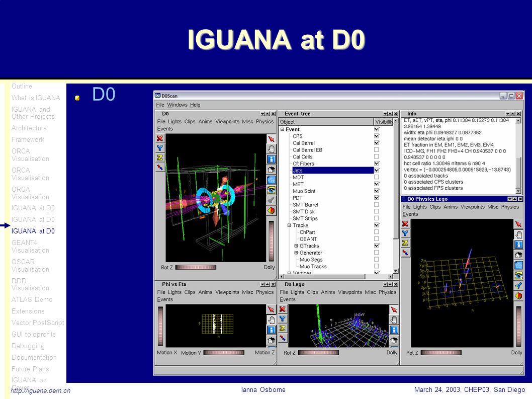Collapse the Tracks tree node

click(x=289, y=225)
